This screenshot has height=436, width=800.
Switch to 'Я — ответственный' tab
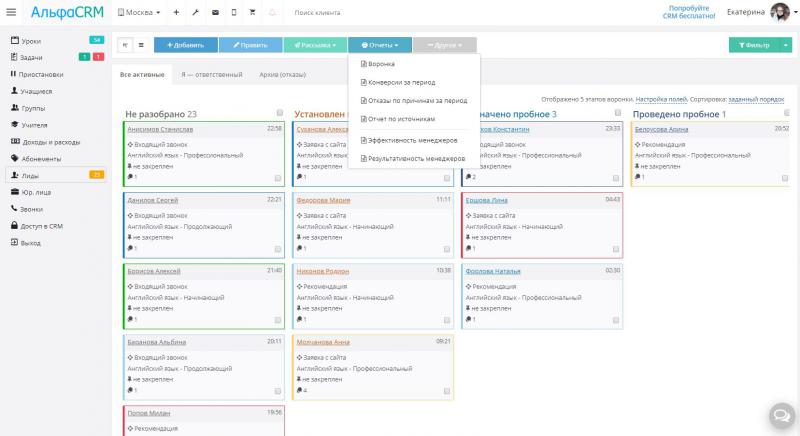coord(212,75)
